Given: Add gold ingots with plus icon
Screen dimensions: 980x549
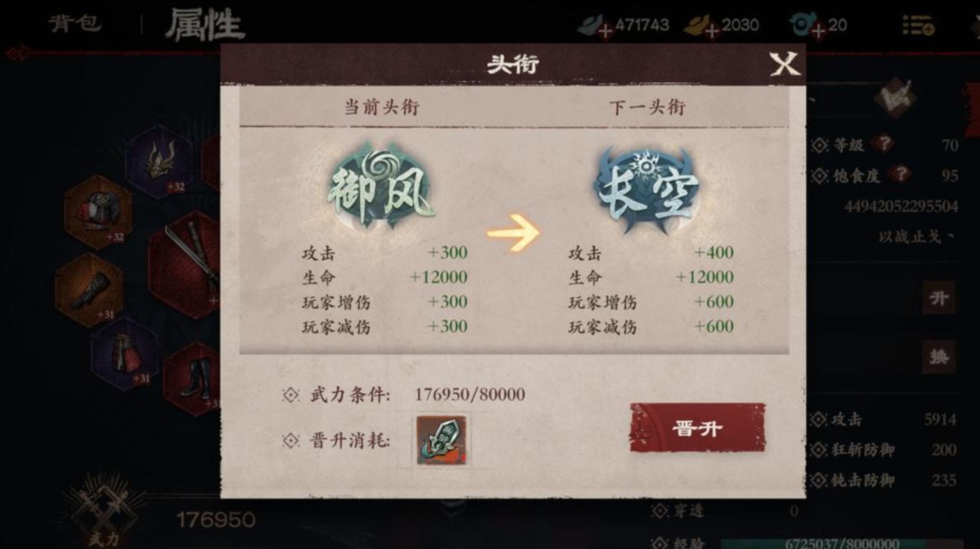Looking at the screenshot, I should [711, 31].
